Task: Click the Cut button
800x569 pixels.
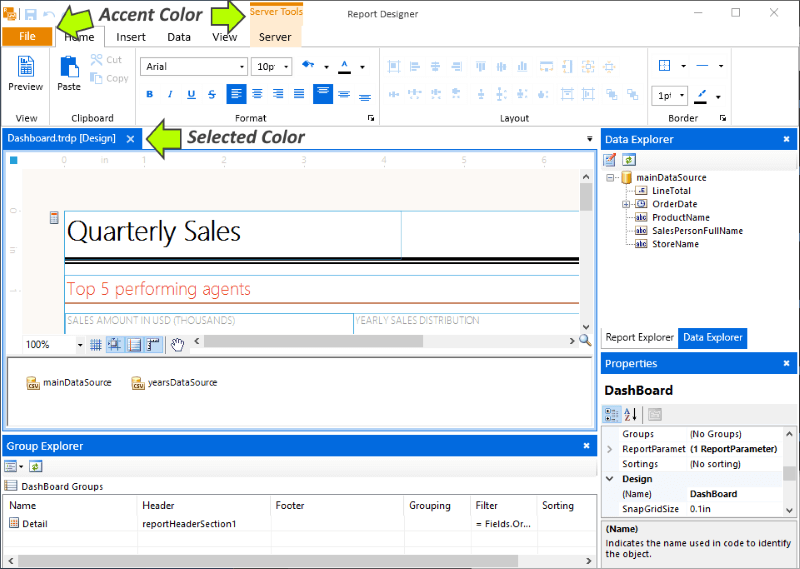Action: click(106, 60)
